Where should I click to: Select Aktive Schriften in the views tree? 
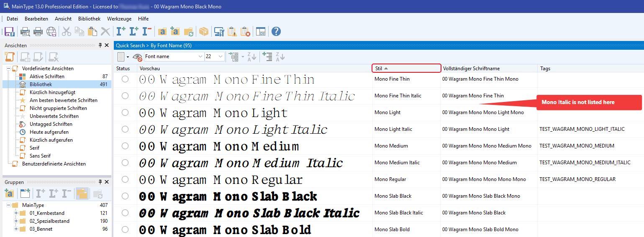pyautogui.click(x=47, y=76)
